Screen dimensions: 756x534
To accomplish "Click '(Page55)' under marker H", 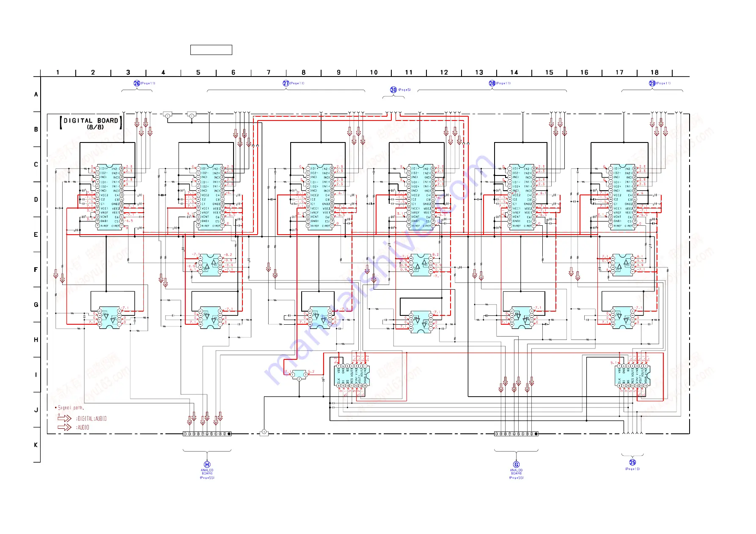I will (x=207, y=478).
